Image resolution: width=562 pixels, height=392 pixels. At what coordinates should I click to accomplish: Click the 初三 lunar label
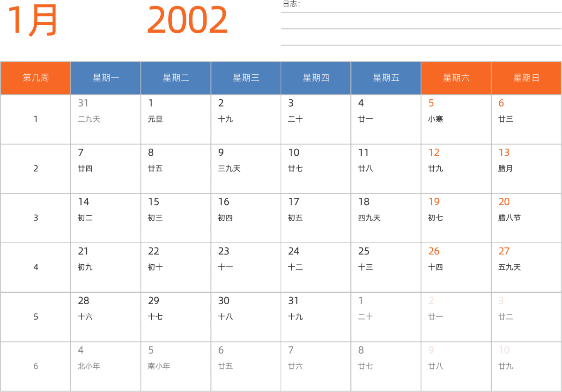(155, 218)
